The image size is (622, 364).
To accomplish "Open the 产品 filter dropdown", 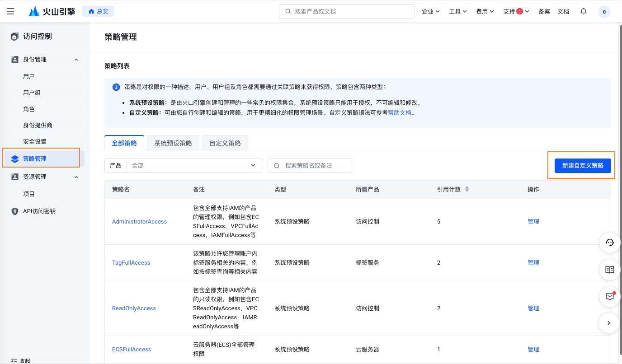I will [194, 166].
